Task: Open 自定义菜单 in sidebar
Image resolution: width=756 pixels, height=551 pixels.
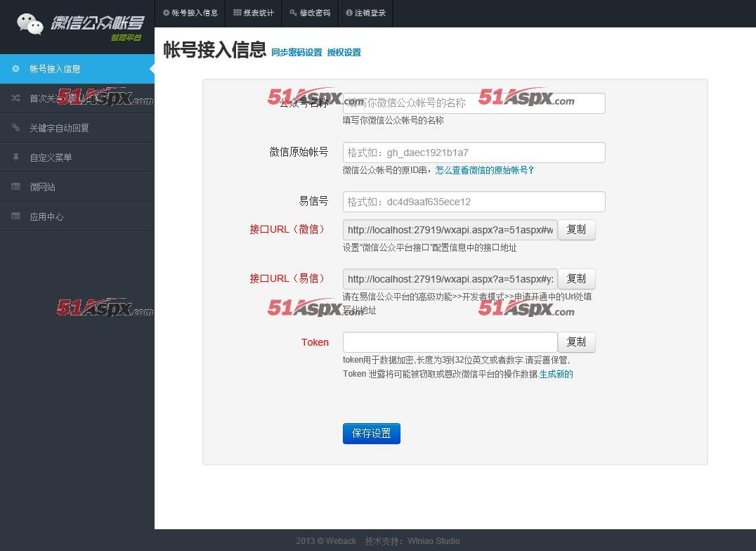Action: point(77,157)
